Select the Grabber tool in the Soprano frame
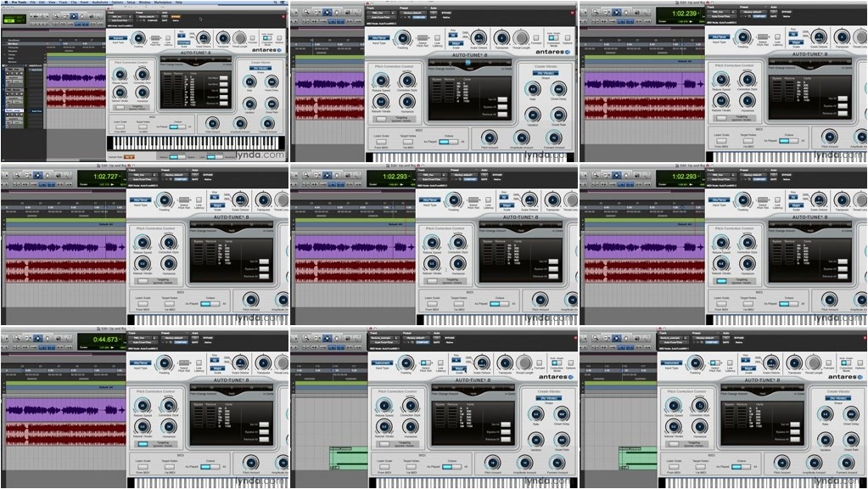Image resolution: width=868 pixels, height=489 pixels. click(x=82, y=16)
